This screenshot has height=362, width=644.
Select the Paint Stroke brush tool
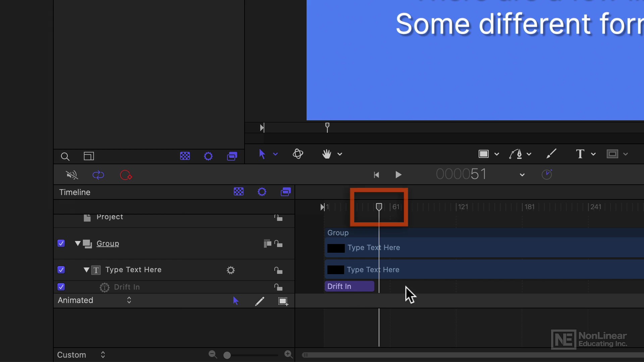(x=551, y=154)
